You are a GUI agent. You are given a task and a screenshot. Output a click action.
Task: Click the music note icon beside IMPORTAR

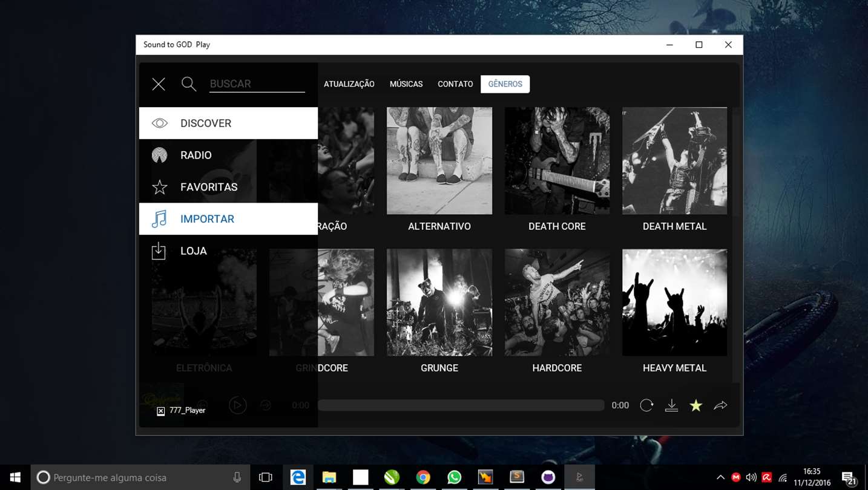pos(159,219)
